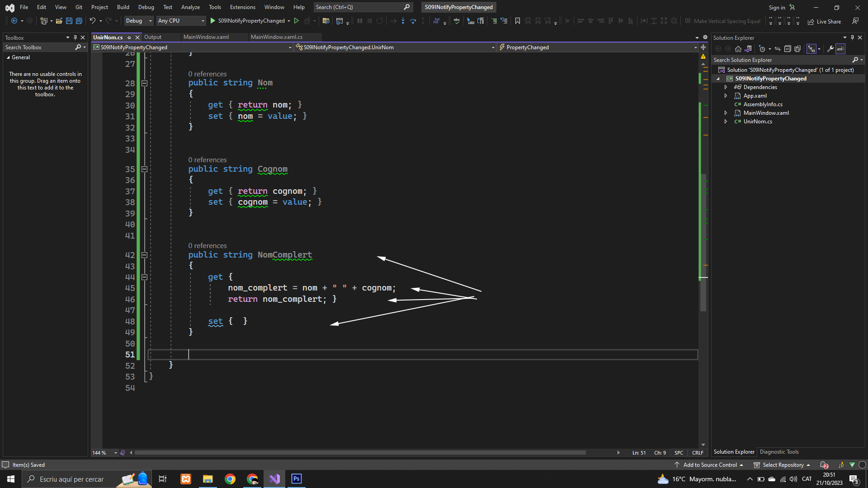Image resolution: width=868 pixels, height=488 pixels.
Task: Toggle Show All Files view button
Action: click(x=797, y=49)
